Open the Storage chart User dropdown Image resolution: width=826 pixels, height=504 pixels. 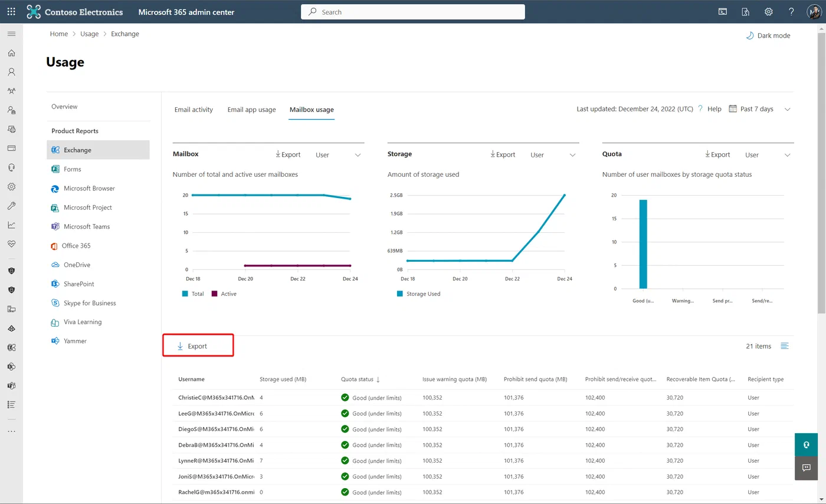tap(553, 155)
